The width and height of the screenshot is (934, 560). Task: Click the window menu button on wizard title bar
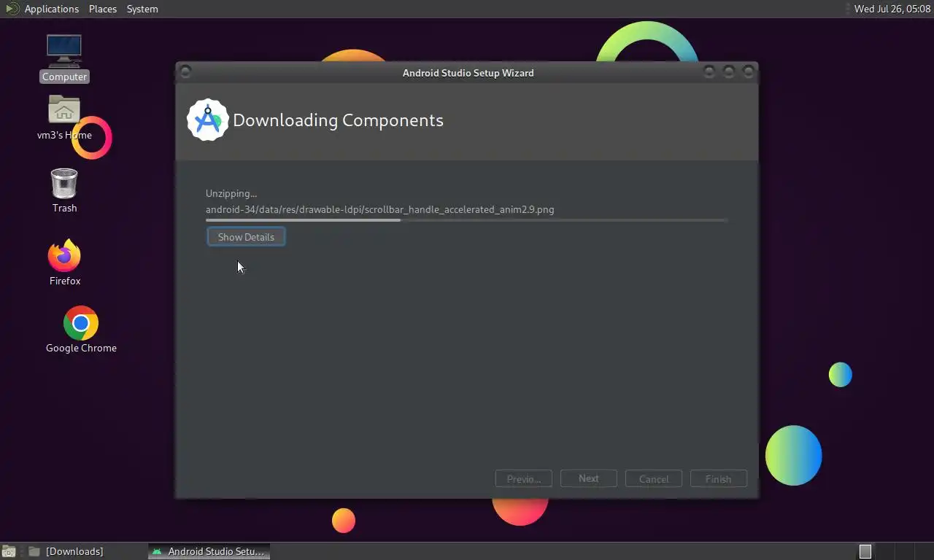tap(185, 71)
